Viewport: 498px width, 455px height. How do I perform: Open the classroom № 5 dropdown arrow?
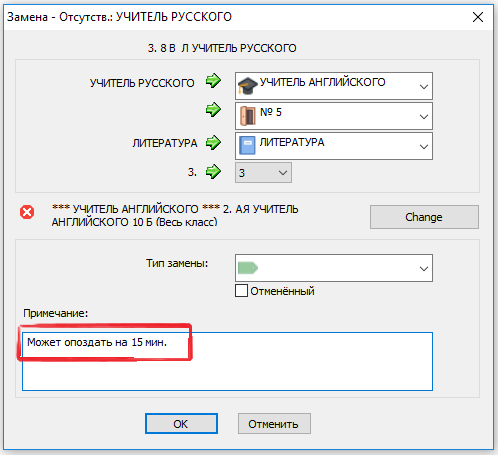point(424,117)
